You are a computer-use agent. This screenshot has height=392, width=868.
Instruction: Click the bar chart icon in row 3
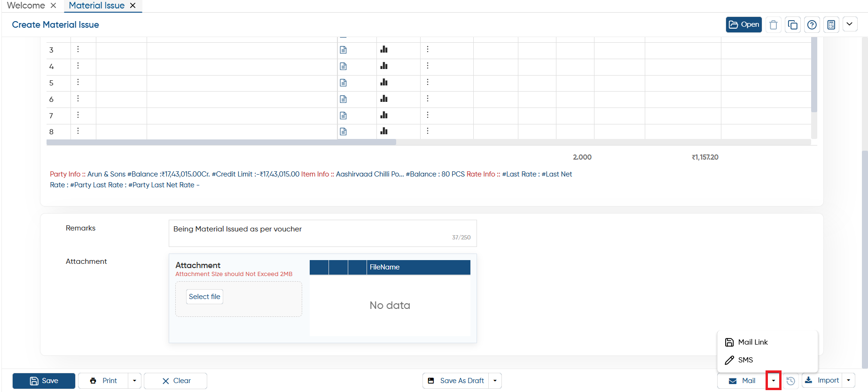384,49
